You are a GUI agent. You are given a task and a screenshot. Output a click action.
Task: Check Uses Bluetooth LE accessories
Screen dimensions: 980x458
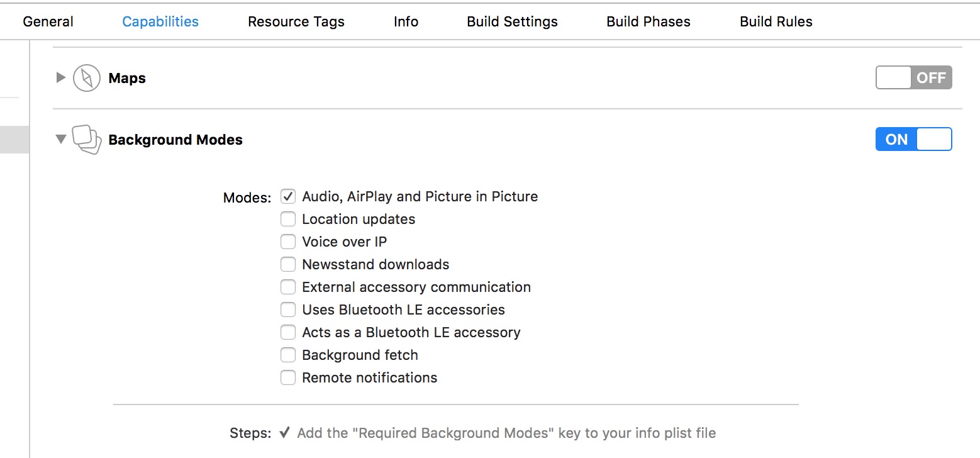point(288,310)
